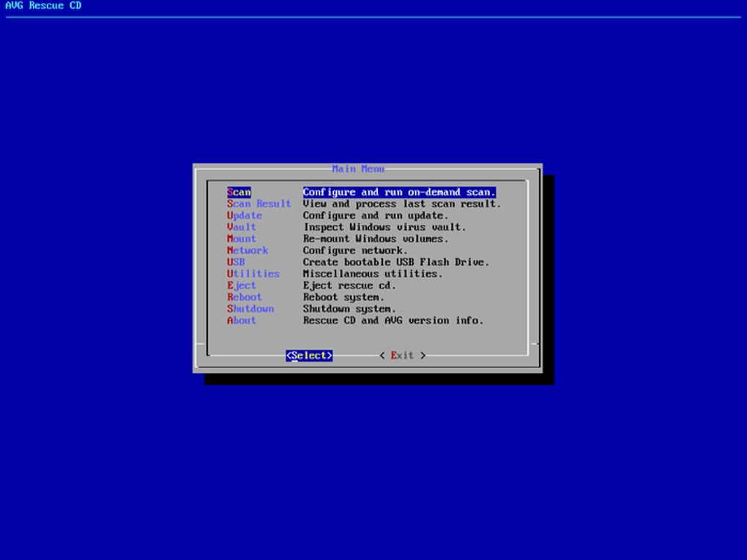The height and width of the screenshot is (560, 747).
Task: Click the 'Main Menu' dialog title
Action: 358,169
